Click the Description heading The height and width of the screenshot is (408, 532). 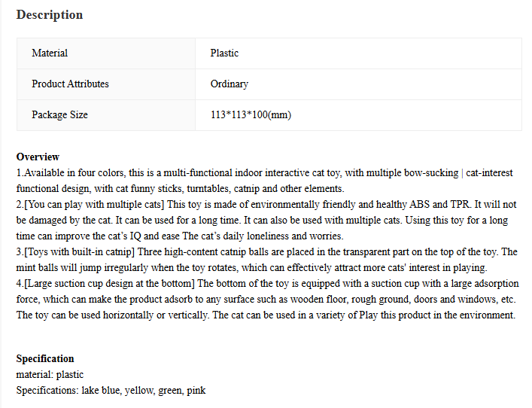tap(50, 15)
